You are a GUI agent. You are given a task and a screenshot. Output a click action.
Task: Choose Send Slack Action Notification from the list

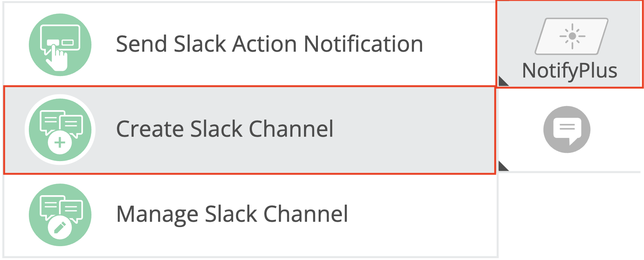click(269, 44)
